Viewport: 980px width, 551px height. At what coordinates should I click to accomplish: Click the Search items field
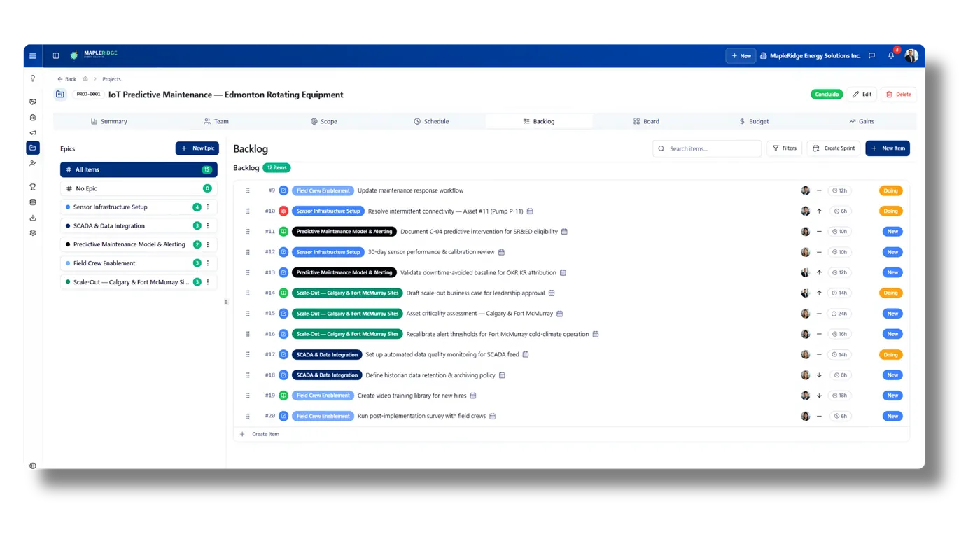click(x=707, y=148)
